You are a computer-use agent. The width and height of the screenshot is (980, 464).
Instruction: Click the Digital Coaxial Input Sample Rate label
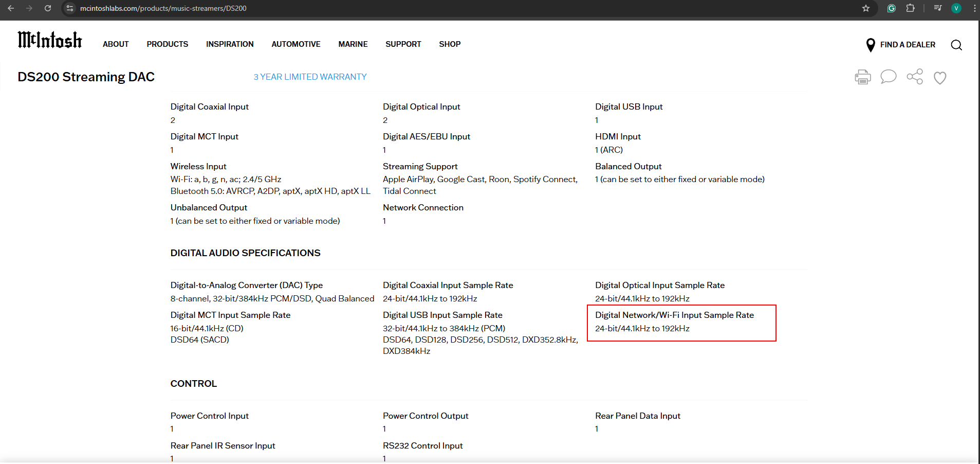448,285
